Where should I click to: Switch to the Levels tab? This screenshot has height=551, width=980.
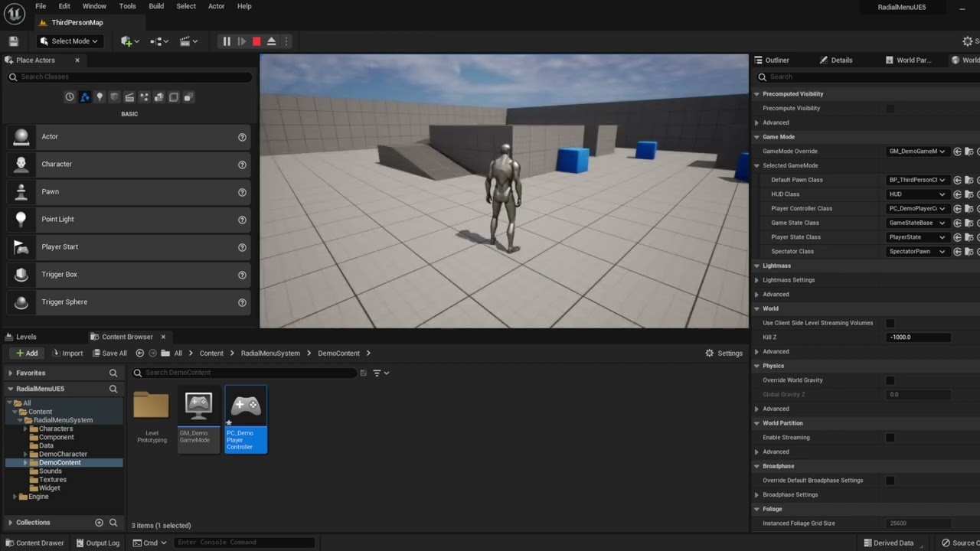click(21, 337)
